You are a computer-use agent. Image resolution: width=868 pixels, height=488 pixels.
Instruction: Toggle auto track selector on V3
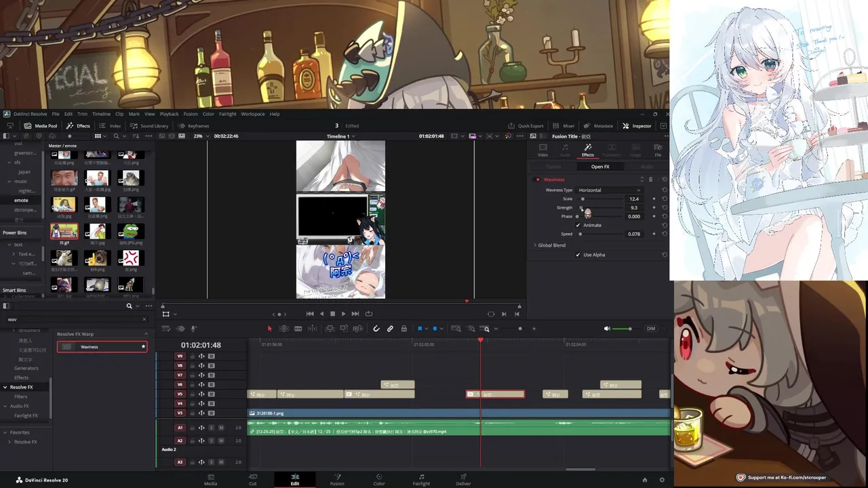(201, 413)
